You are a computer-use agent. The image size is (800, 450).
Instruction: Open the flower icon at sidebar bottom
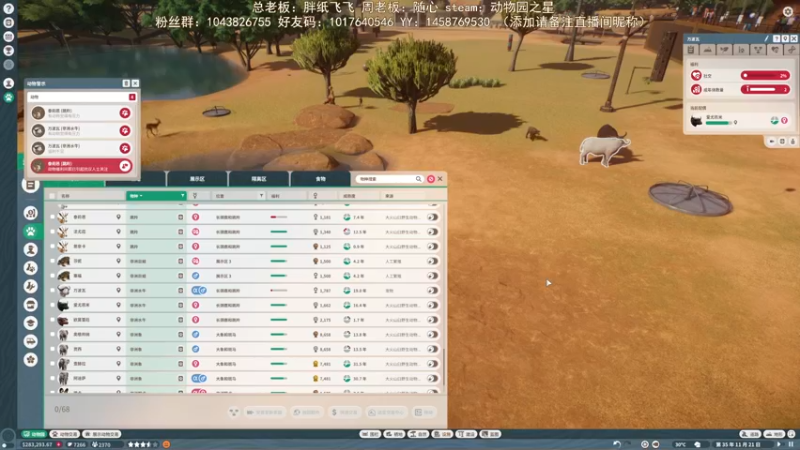click(31, 360)
